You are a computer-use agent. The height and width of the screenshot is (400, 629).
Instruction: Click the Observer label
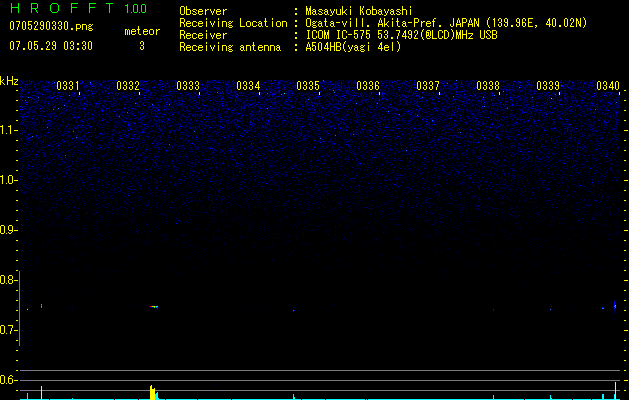click(203, 11)
